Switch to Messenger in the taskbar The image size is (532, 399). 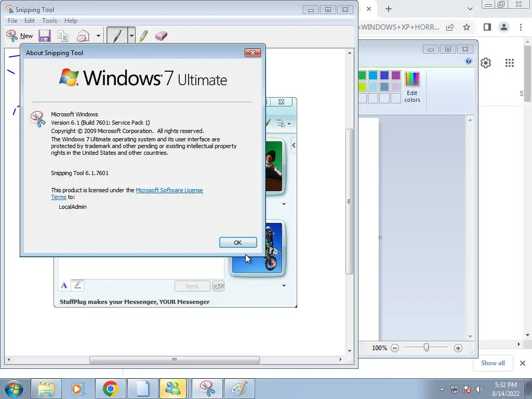point(174,389)
